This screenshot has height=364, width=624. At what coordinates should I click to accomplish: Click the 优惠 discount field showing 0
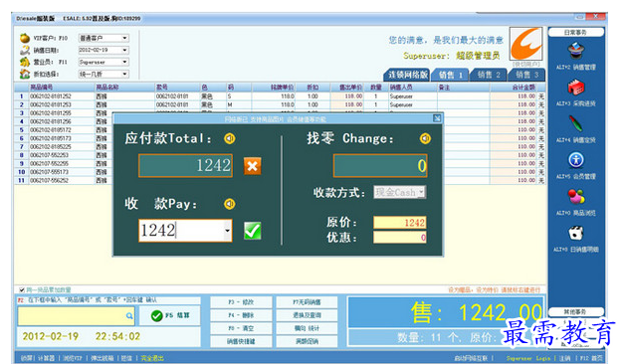click(399, 238)
